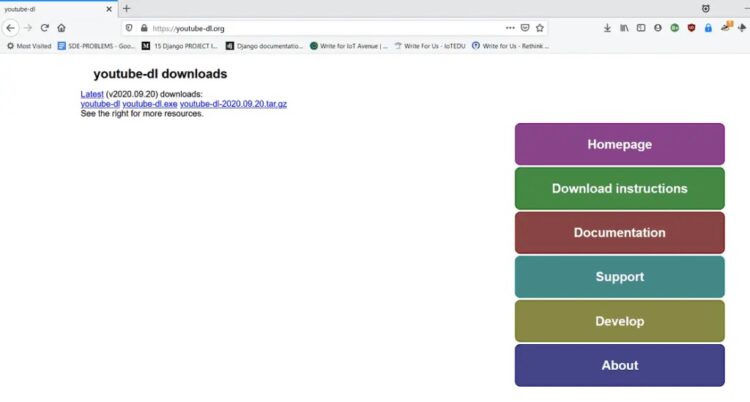Image resolution: width=750 pixels, height=402 pixels.
Task: Click the youtube-dl downloads heading
Action: click(x=160, y=74)
